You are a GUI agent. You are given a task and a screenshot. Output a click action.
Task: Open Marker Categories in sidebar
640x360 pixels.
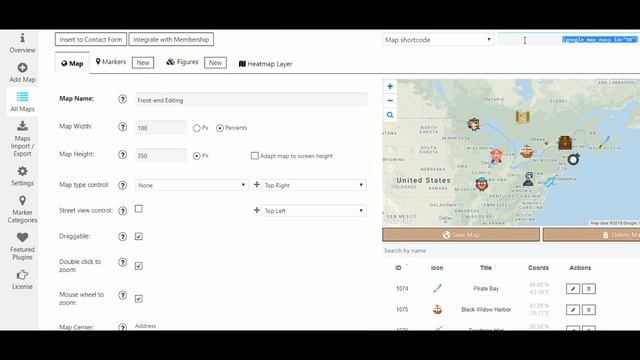(22, 209)
